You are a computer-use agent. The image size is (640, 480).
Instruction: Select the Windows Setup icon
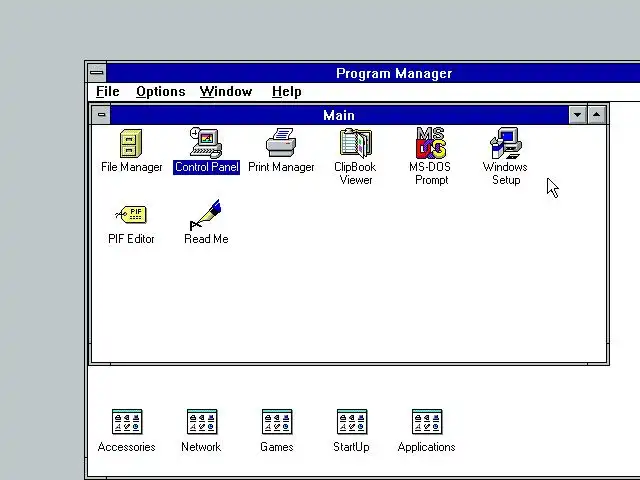(x=506, y=143)
